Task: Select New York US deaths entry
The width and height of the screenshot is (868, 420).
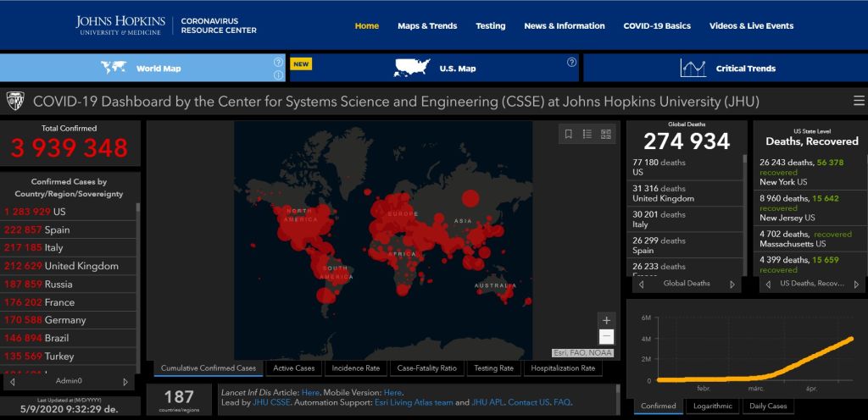Action: point(810,172)
